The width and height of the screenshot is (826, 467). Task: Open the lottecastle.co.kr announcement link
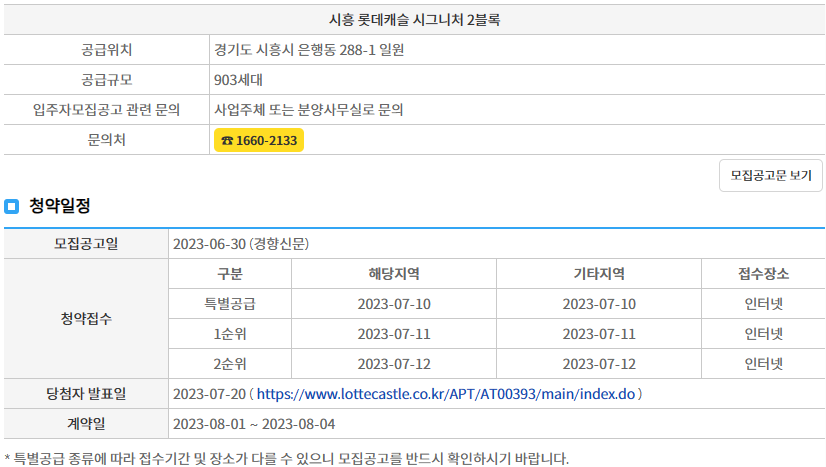(x=446, y=394)
